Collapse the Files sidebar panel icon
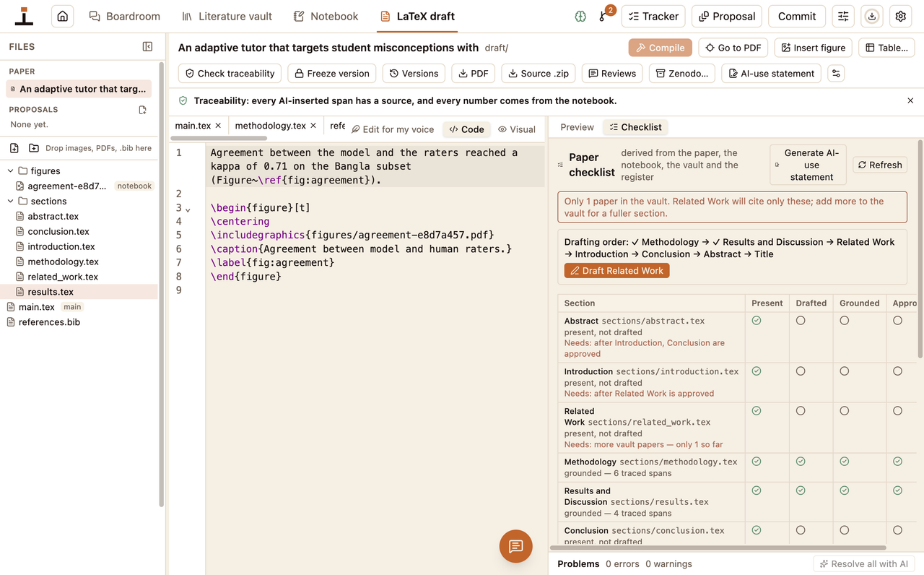Screen dimensions: 924x575 [x=147, y=46]
